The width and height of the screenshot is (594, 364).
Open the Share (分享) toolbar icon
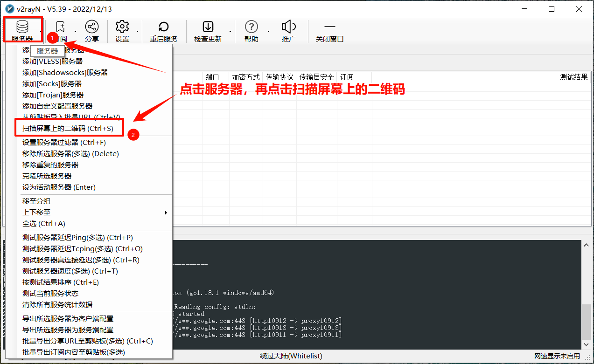tap(92, 27)
